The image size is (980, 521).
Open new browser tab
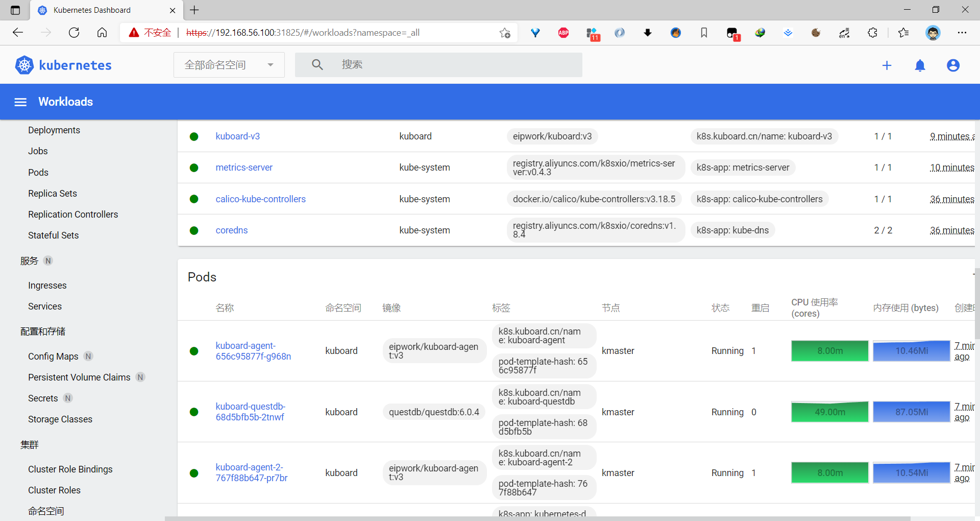point(194,10)
